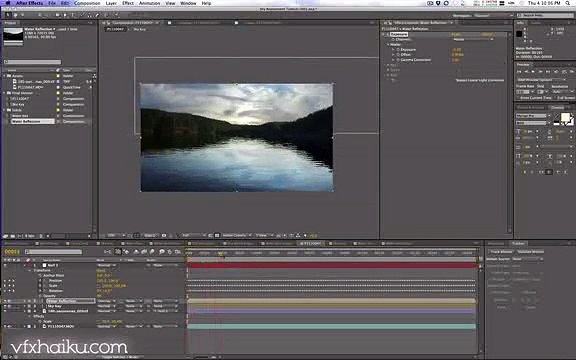Image resolution: width=576 pixels, height=360 pixels.
Task: Open the Help menu
Action: pos(206,3)
